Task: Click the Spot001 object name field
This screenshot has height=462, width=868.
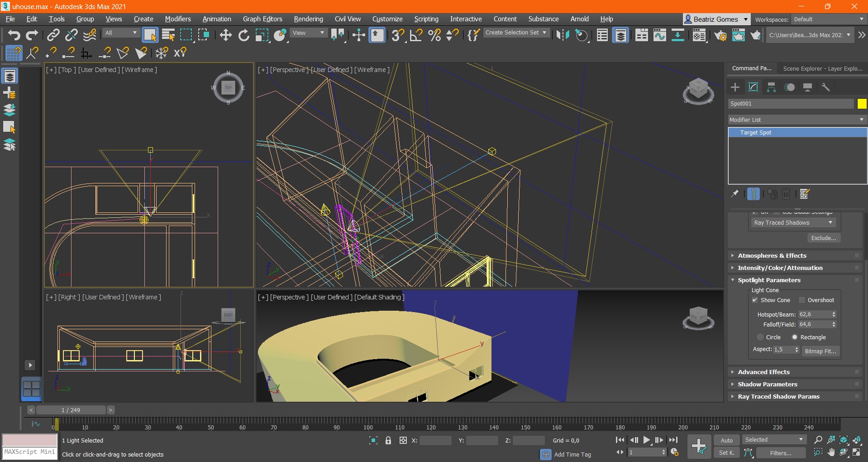Action: [x=791, y=104]
